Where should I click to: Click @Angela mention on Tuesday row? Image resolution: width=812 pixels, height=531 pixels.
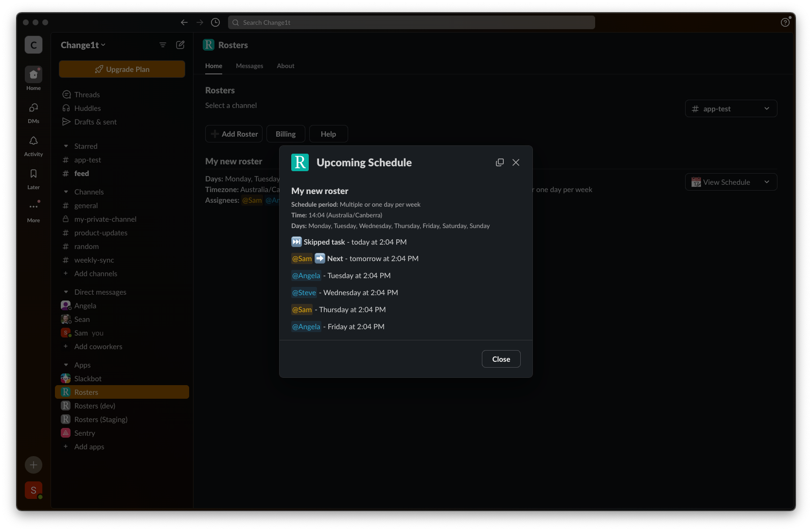(x=306, y=275)
